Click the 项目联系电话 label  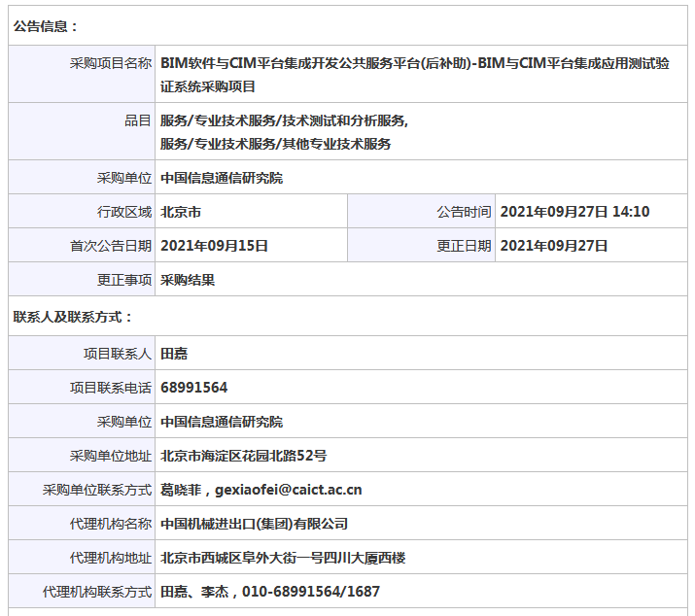click(x=111, y=388)
